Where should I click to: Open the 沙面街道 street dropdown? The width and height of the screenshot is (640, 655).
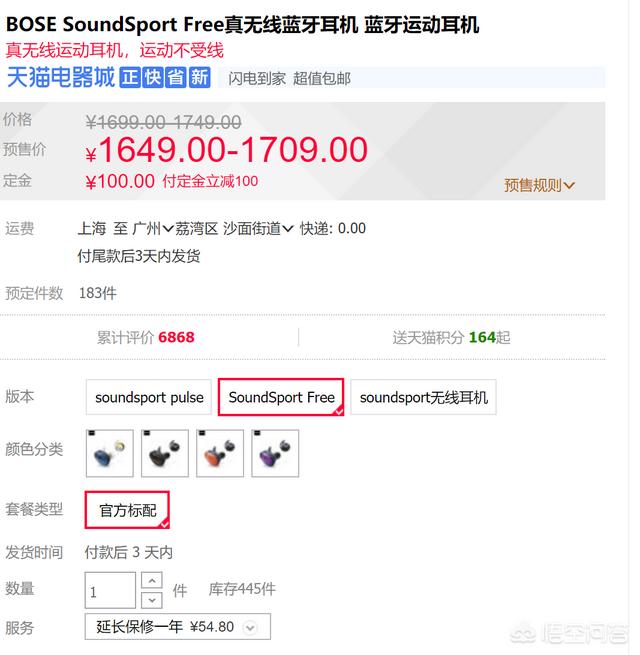258,228
